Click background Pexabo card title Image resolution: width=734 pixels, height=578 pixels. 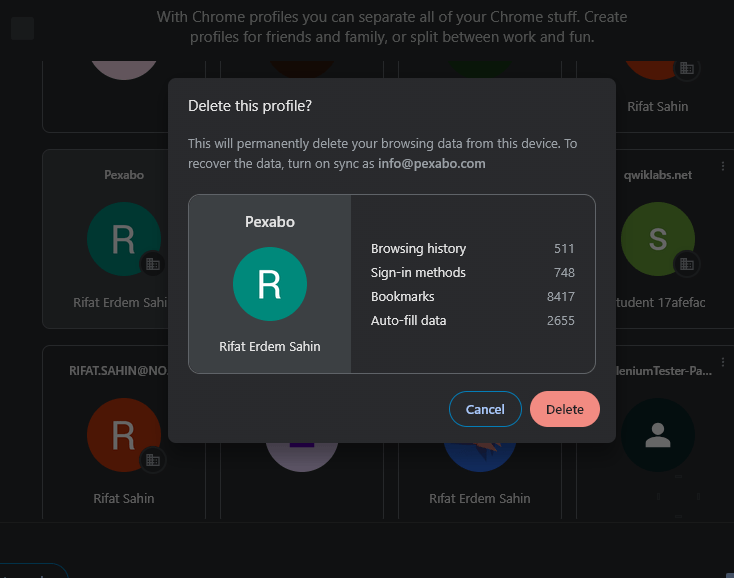point(124,175)
